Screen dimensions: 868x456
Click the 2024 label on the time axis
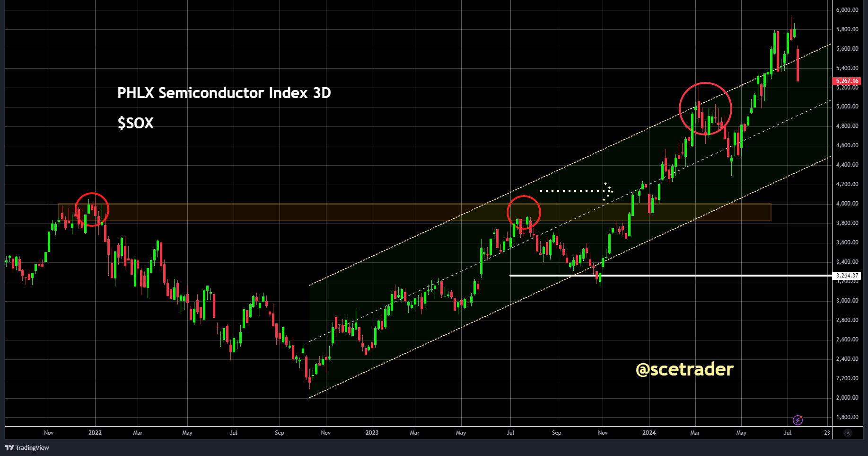click(649, 433)
